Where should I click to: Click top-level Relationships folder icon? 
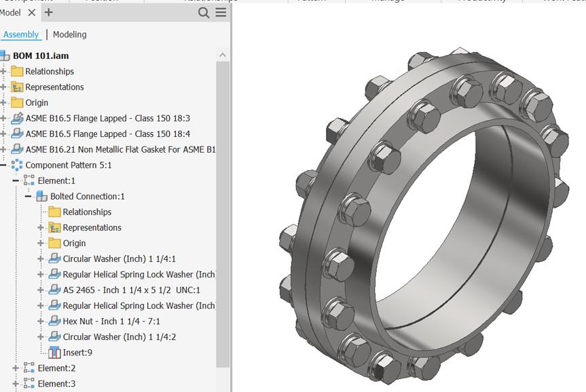17,71
